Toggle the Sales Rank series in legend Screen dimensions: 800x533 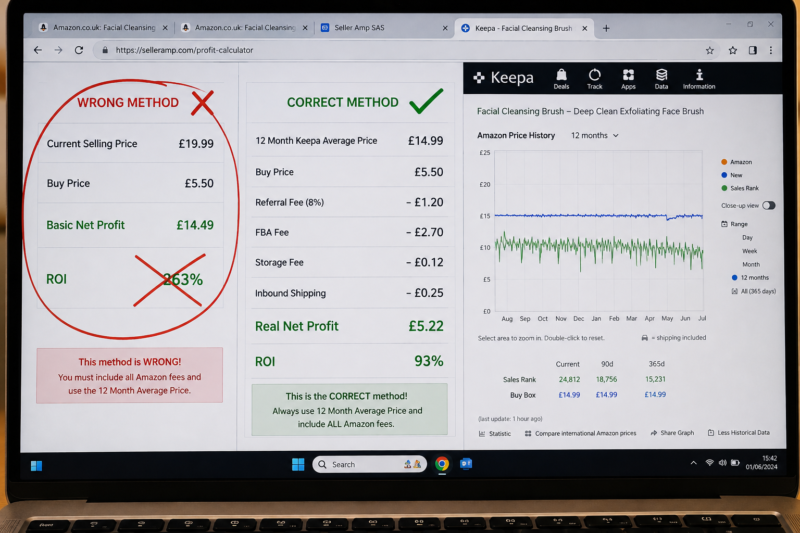coord(740,188)
